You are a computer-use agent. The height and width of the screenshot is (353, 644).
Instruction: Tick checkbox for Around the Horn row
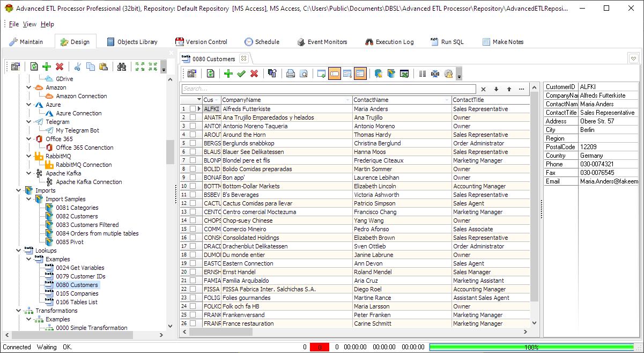[x=193, y=135]
